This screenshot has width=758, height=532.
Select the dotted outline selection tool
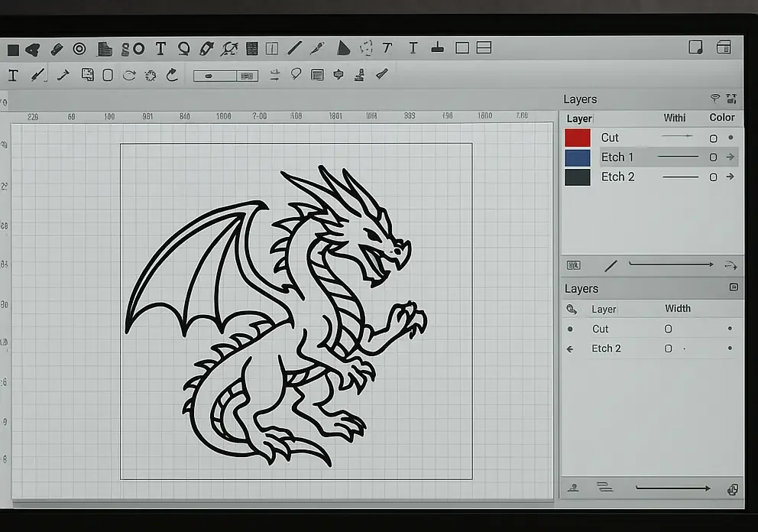point(367,48)
